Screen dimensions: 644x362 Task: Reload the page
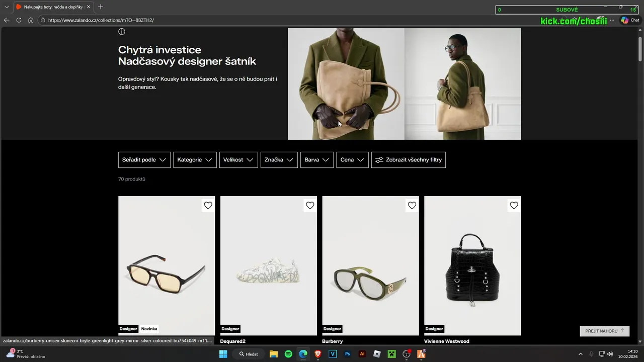coord(19,20)
